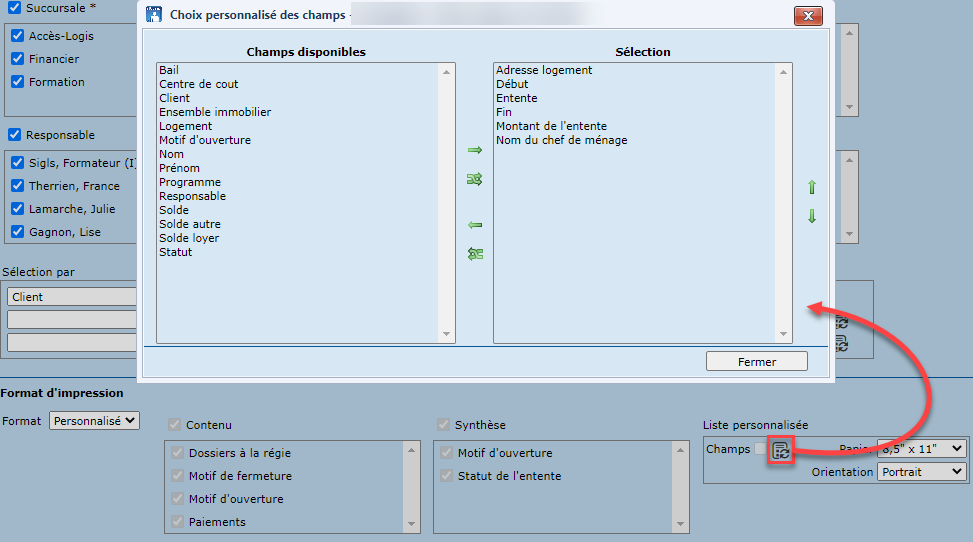Click the dialog's house icon in title bar

pyautogui.click(x=154, y=15)
